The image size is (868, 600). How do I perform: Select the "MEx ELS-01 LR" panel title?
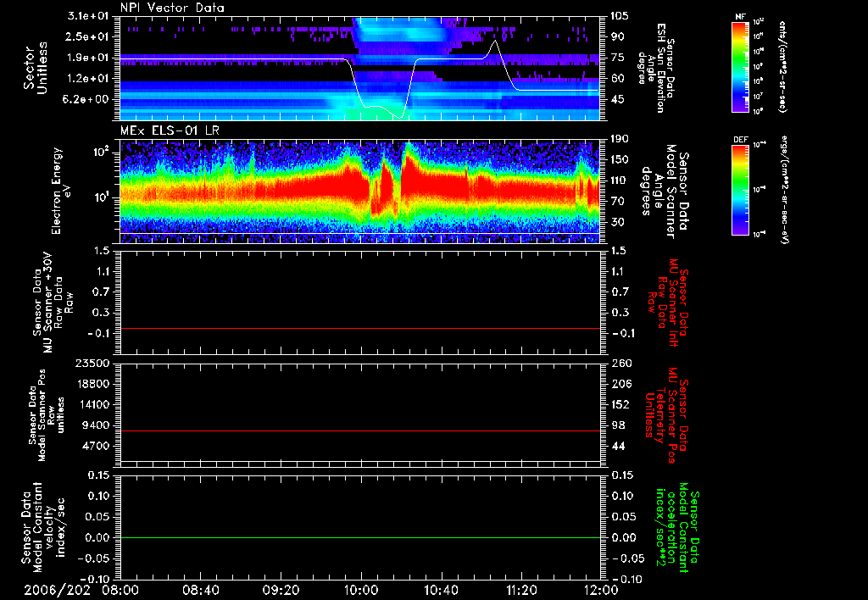tap(170, 131)
